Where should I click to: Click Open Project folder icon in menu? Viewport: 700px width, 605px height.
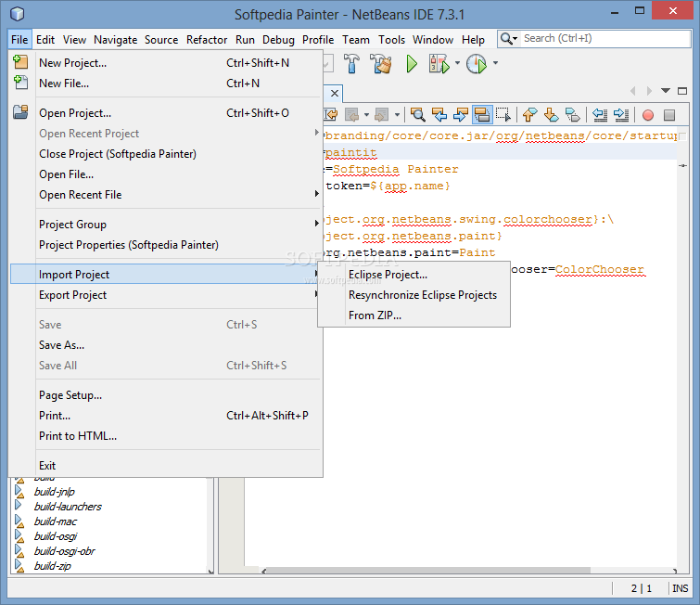click(x=20, y=111)
